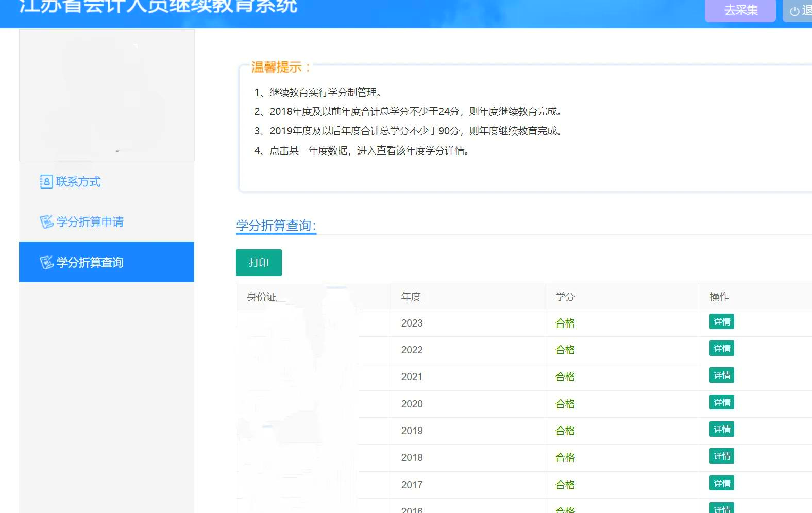Click the 学分折算查询: section heading
The height and width of the screenshot is (513, 812).
(x=276, y=226)
